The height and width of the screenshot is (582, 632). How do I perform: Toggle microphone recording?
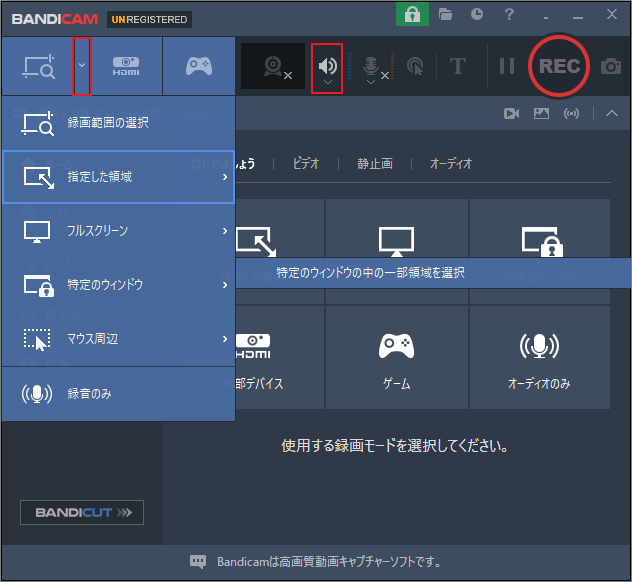coord(371,66)
